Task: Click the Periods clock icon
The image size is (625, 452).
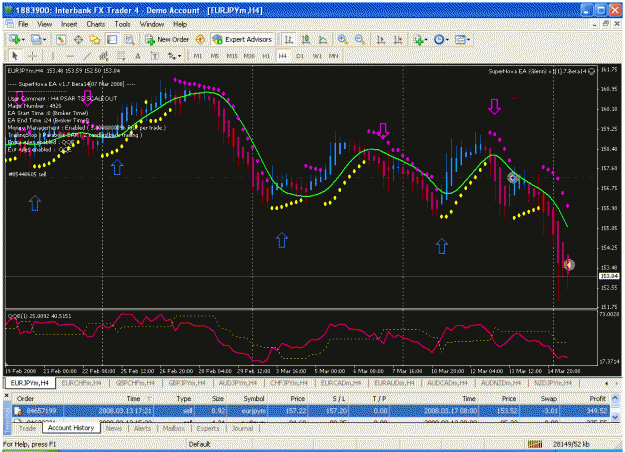Action: coord(439,39)
